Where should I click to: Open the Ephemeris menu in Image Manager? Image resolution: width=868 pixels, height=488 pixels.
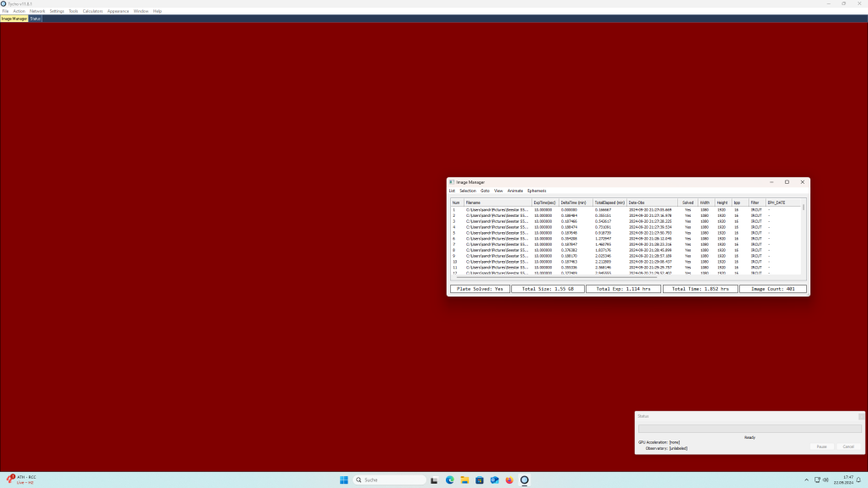coord(537,191)
